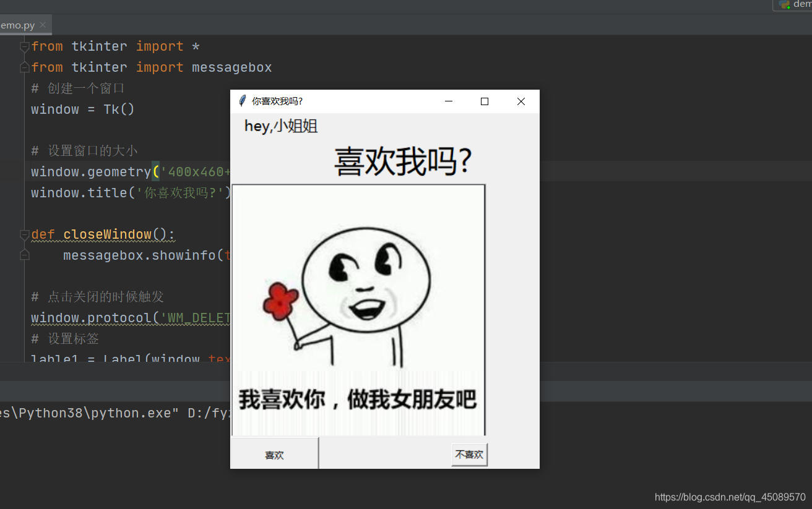The height and width of the screenshot is (509, 812).
Task: Minimize the 你喜欢我吗? window
Action: point(449,101)
